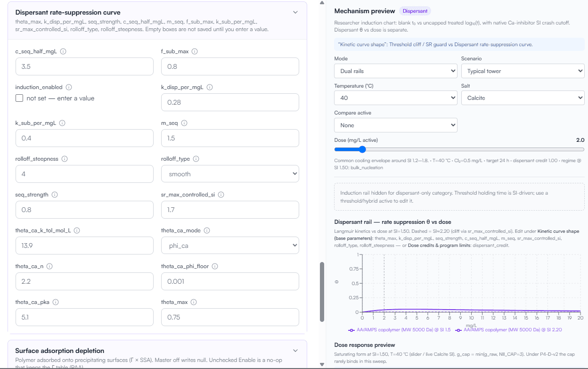
Task: Click the theta_ca_k_tol_mol_L field with 13.9
Action: [x=84, y=246]
